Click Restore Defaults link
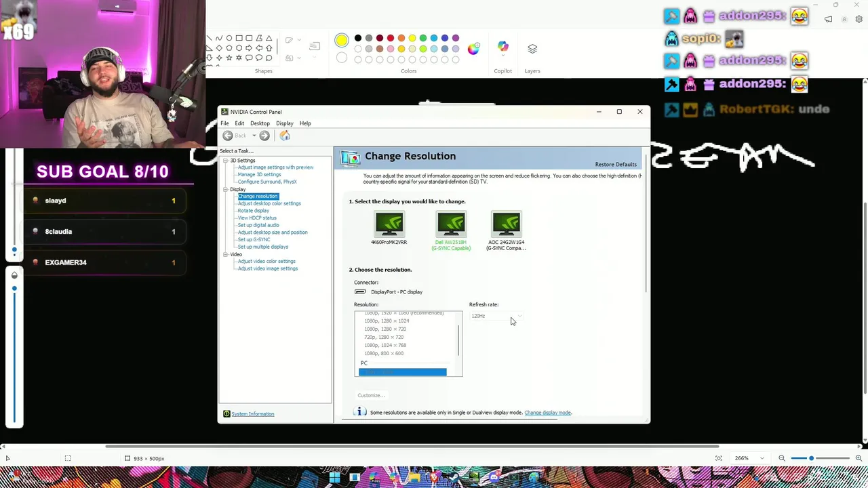 (x=616, y=165)
